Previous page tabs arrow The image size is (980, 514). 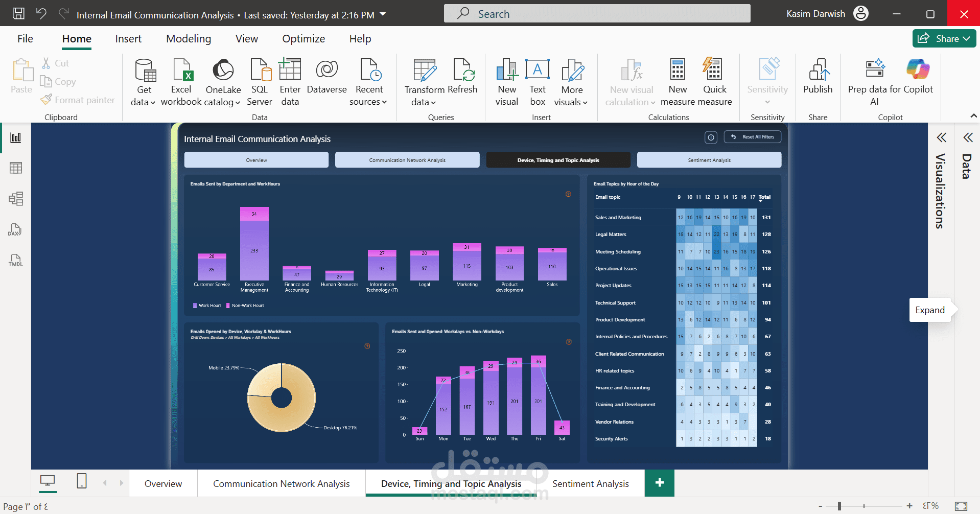tap(105, 483)
